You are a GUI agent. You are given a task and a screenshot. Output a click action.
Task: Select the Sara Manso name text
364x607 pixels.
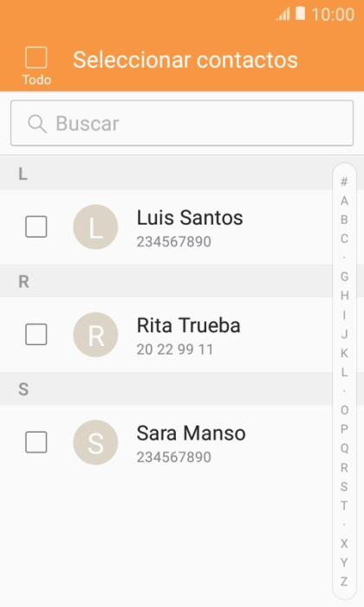(x=191, y=433)
